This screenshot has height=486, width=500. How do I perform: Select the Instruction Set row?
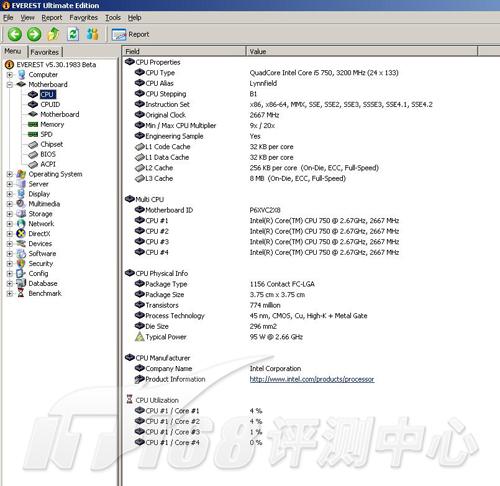tap(284, 104)
